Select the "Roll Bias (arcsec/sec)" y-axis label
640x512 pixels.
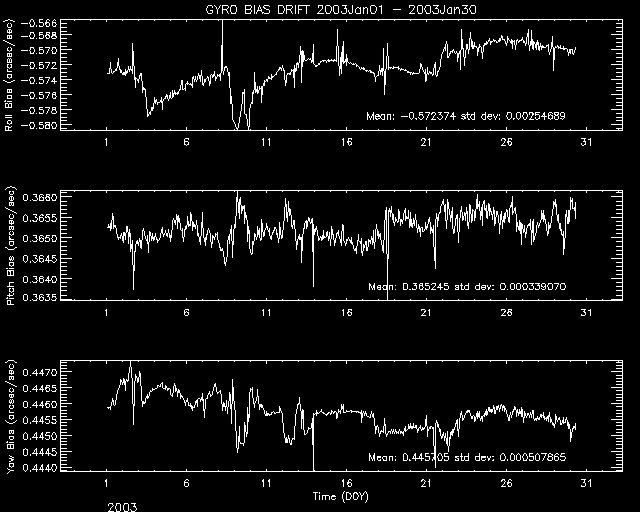point(9,75)
